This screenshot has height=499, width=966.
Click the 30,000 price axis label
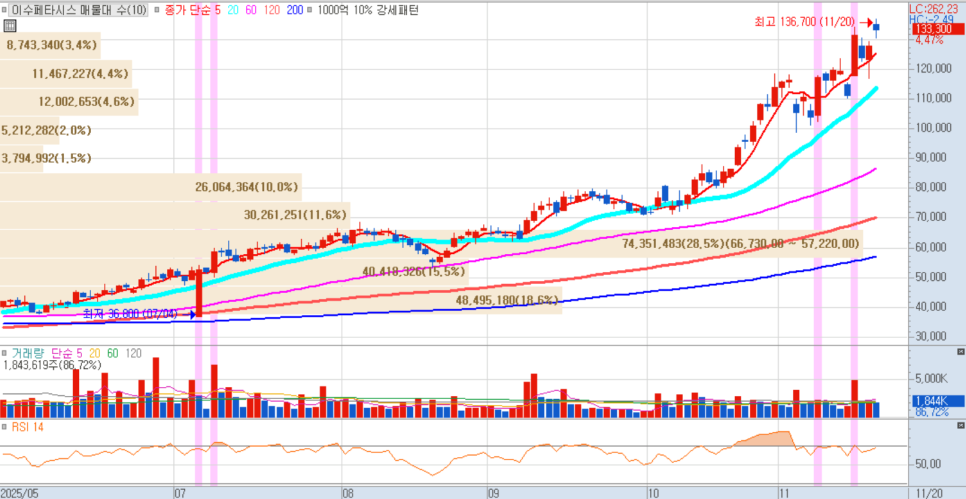tap(933, 336)
